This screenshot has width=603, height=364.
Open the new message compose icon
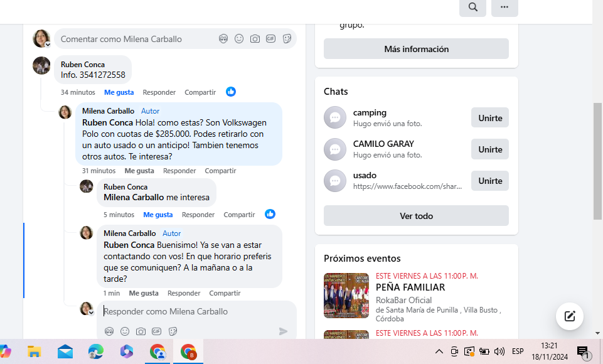(x=570, y=316)
